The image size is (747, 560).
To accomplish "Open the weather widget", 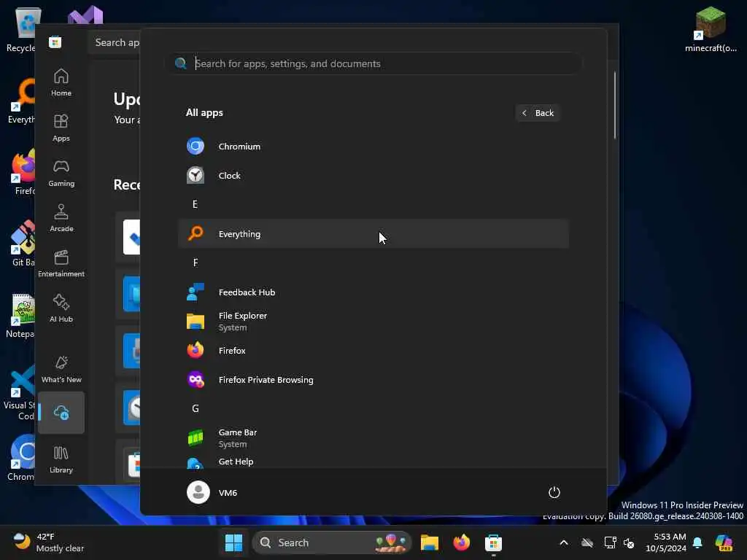I will (47, 542).
